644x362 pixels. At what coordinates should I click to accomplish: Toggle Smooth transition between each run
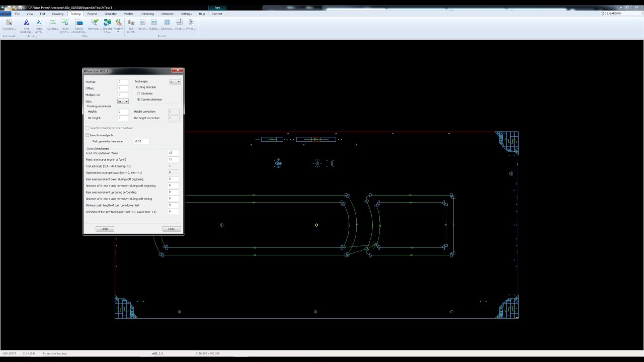(x=87, y=128)
